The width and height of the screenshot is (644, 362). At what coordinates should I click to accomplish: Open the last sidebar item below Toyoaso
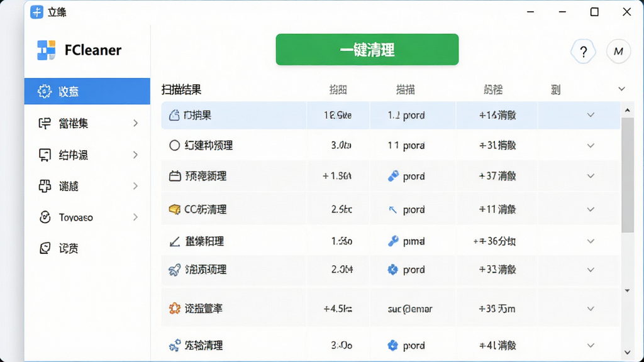pos(87,248)
